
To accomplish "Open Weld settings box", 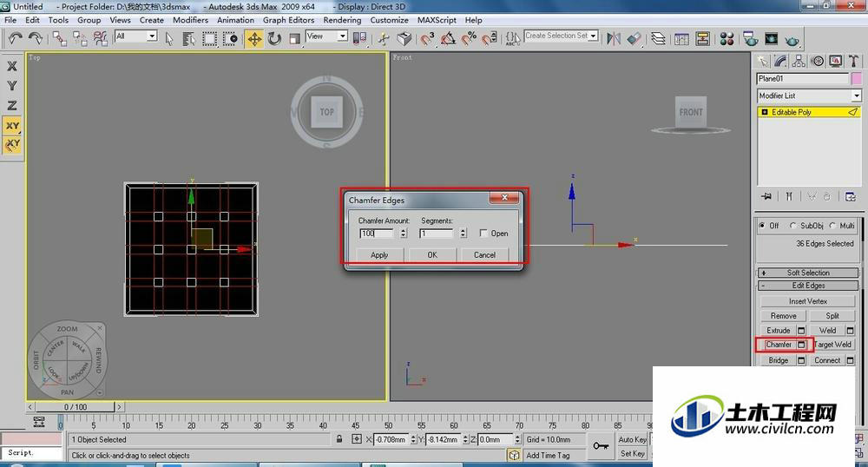I will pyautogui.click(x=851, y=331).
